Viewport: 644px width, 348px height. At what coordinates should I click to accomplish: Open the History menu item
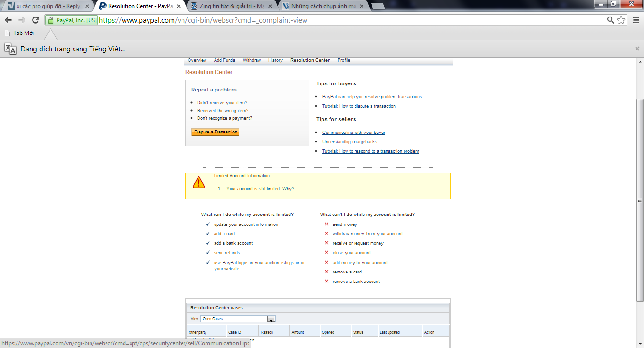(x=275, y=60)
